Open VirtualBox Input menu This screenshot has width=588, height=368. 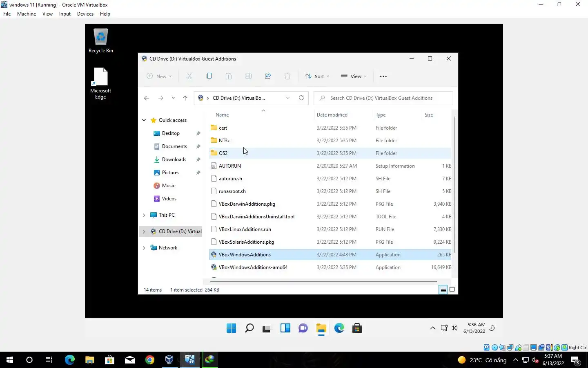pos(65,13)
